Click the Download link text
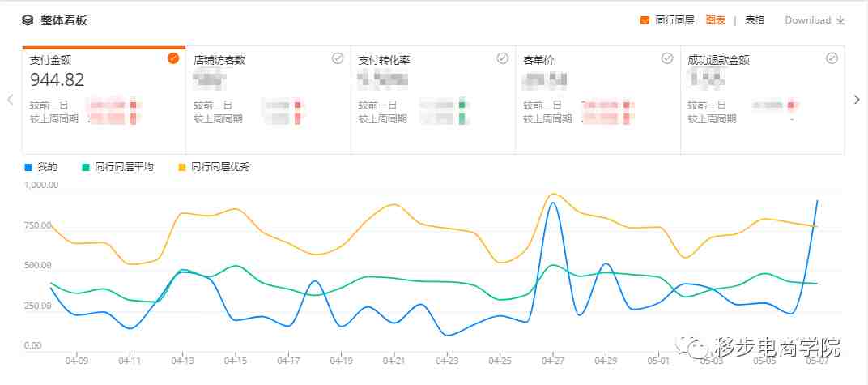 pyautogui.click(x=807, y=20)
